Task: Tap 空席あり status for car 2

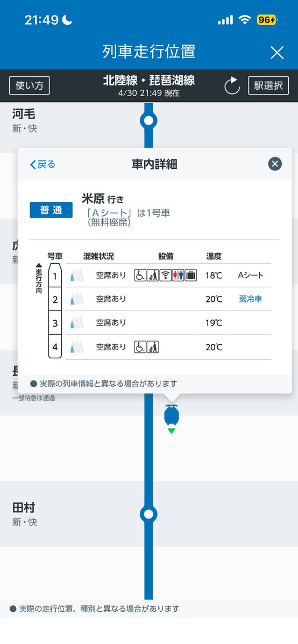Action: (111, 299)
